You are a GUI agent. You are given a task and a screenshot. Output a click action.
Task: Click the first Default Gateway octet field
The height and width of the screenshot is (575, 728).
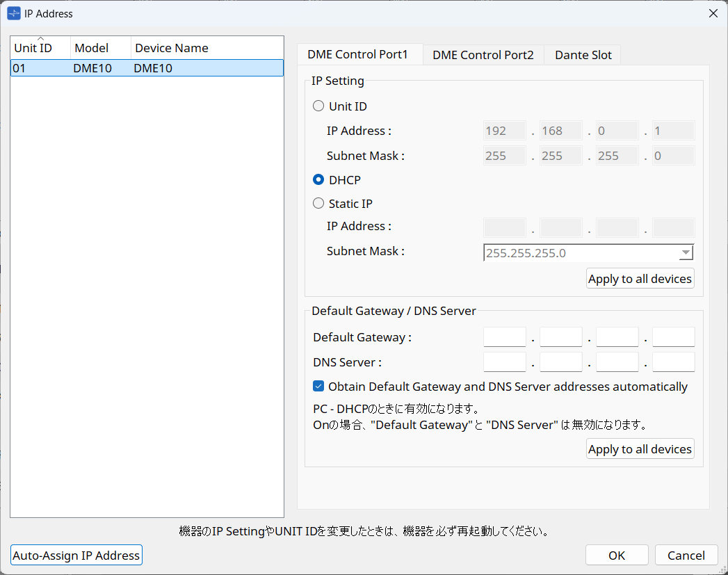(x=504, y=337)
